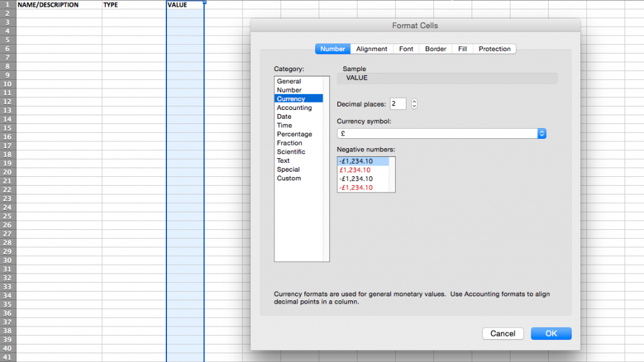Select Custom category
Viewport: 644px width, 362px height.
299,178
